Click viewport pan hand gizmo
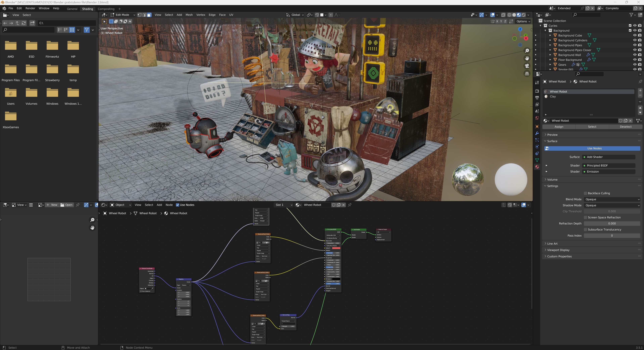Viewport: 644px width, 350px height. [x=527, y=58]
